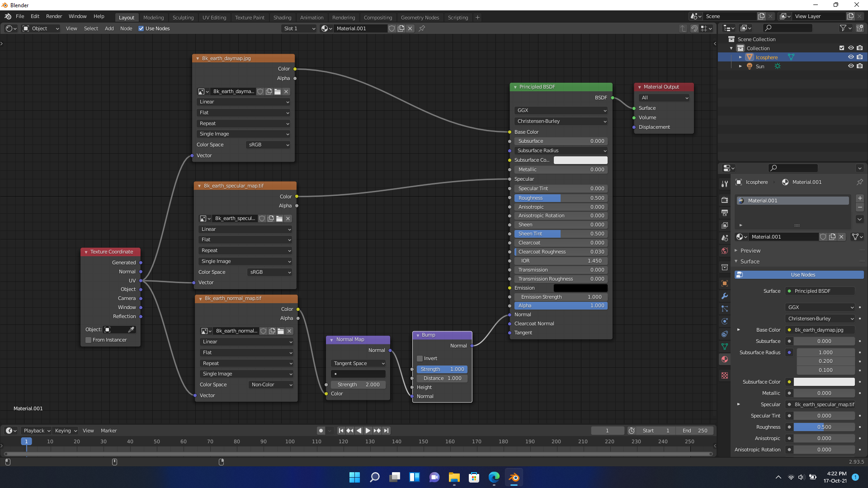The width and height of the screenshot is (868, 488).
Task: Switch to Shading workspace tab
Action: click(x=282, y=18)
